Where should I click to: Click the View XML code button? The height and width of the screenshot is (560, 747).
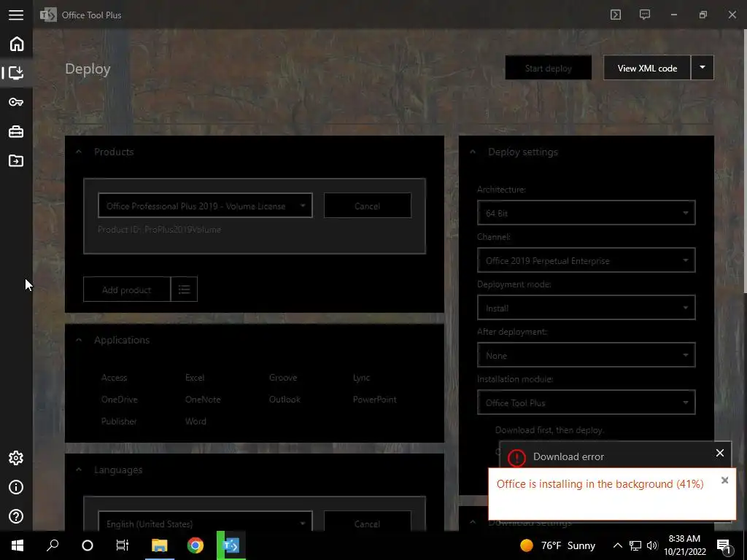pyautogui.click(x=647, y=68)
